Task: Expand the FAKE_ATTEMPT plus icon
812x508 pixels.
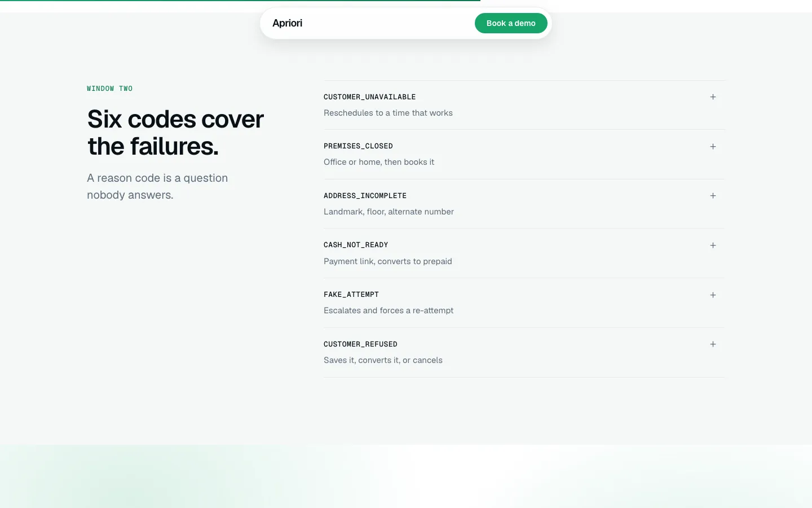Action: pyautogui.click(x=713, y=295)
